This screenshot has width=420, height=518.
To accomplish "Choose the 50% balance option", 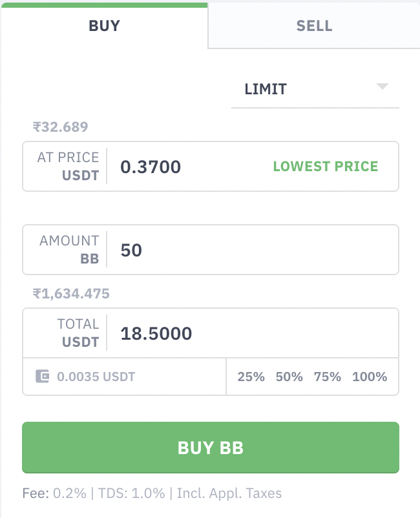I will pyautogui.click(x=289, y=377).
